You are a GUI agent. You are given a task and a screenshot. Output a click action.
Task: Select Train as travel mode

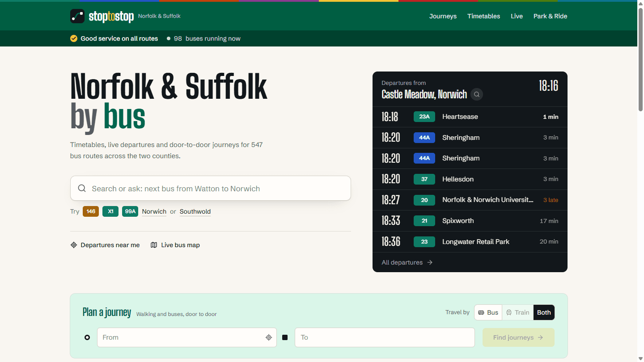518,312
